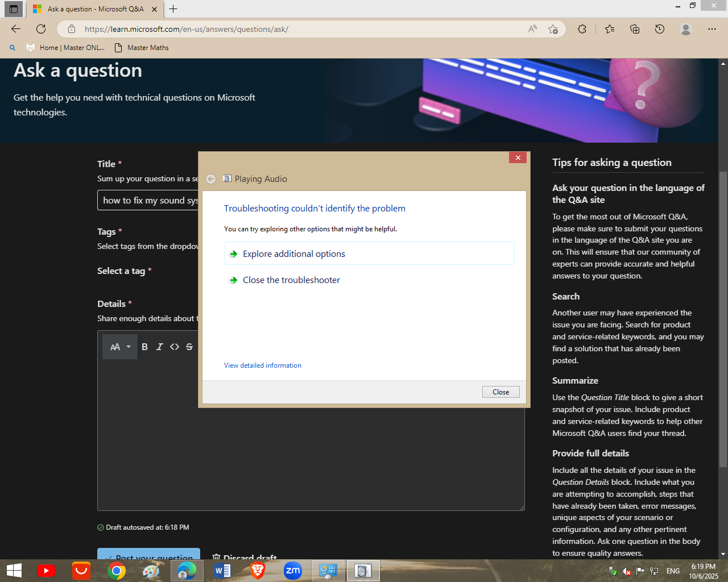Click the search icon in favorites bar
Viewport: 728px width, 582px height.
(x=13, y=48)
